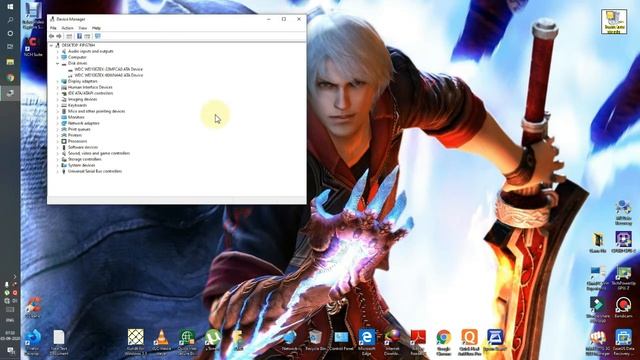The width and height of the screenshot is (640, 360).
Task: Open the File menu in Device Manager
Action: 53,28
